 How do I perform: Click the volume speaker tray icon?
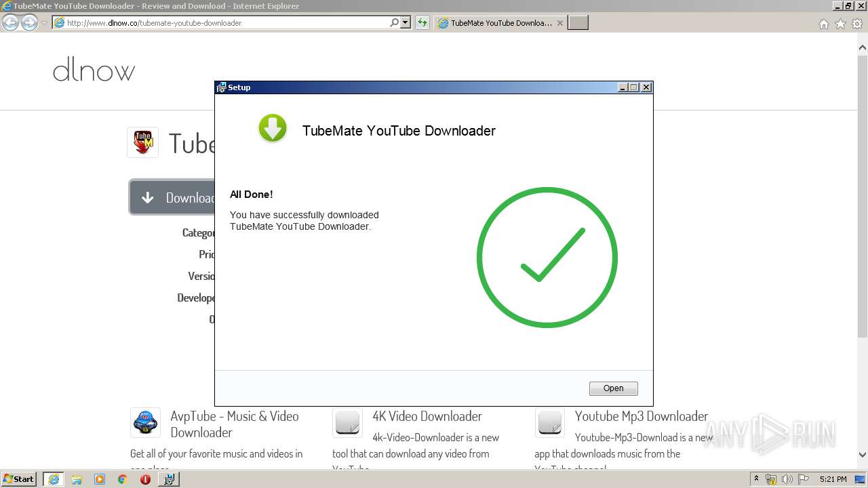pyautogui.click(x=787, y=479)
